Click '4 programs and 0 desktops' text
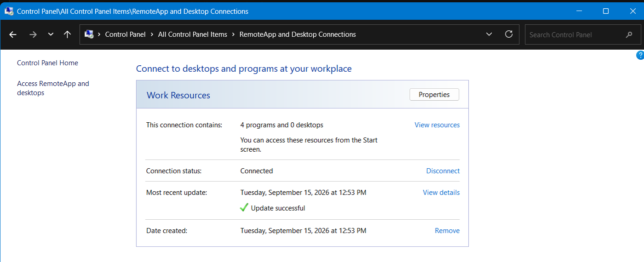Image resolution: width=644 pixels, height=262 pixels. coord(282,125)
